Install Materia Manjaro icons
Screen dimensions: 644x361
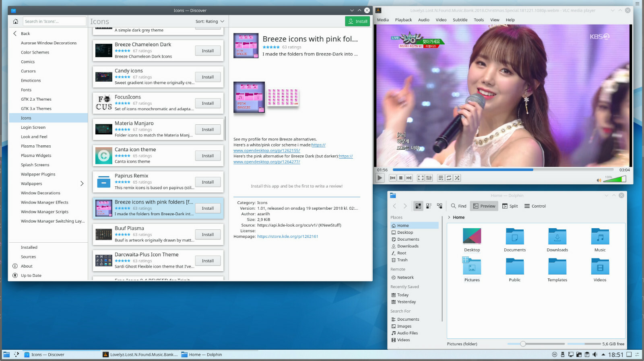(208, 130)
